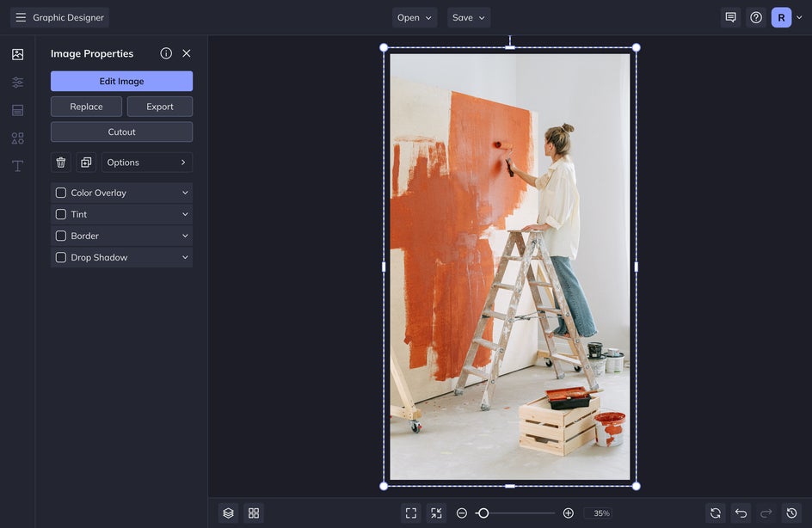Expand the Tint section chevron

click(x=185, y=214)
